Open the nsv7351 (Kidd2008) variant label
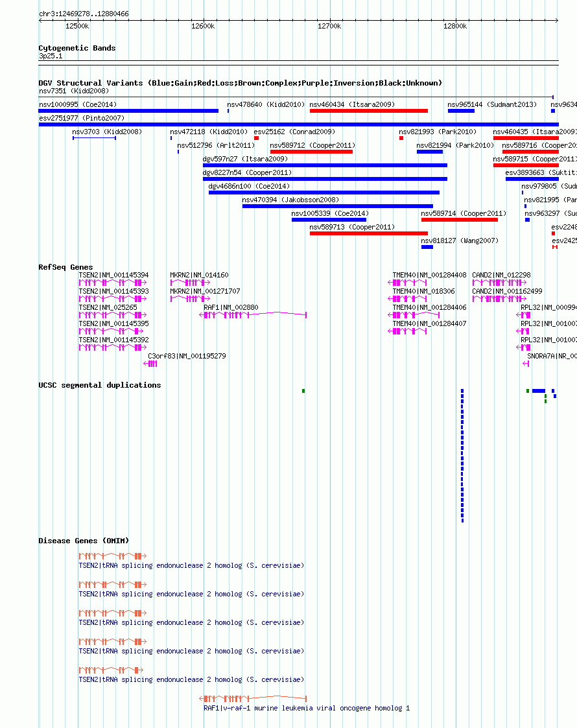This screenshot has width=577, height=728. click(74, 91)
